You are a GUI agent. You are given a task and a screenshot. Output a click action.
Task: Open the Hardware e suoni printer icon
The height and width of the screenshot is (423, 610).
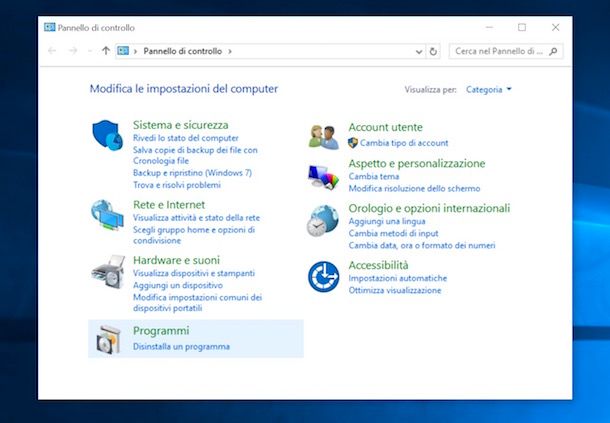click(x=109, y=272)
